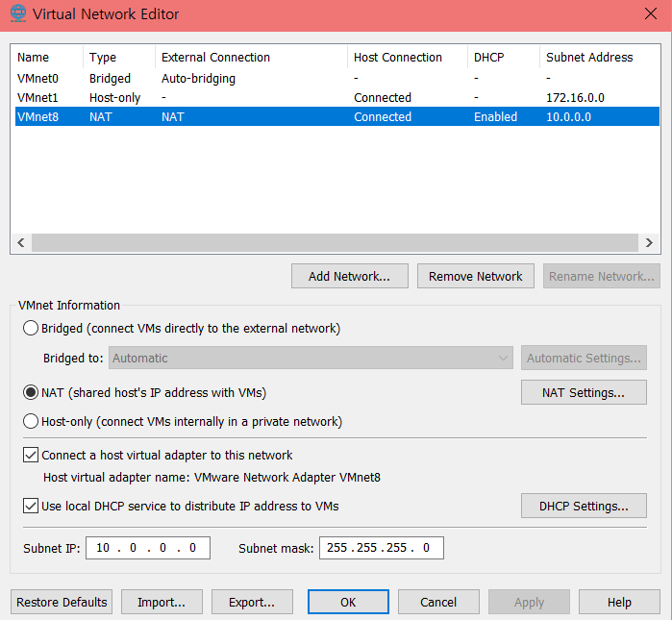The width and height of the screenshot is (672, 620).
Task: Close the Virtual Network Editor window
Action: [651, 13]
